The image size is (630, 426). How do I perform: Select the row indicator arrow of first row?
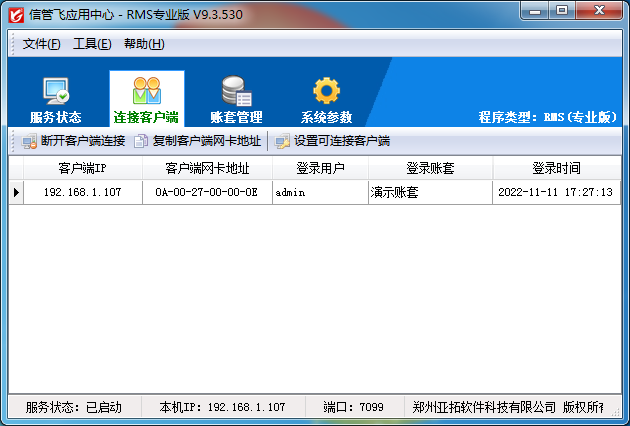click(16, 192)
